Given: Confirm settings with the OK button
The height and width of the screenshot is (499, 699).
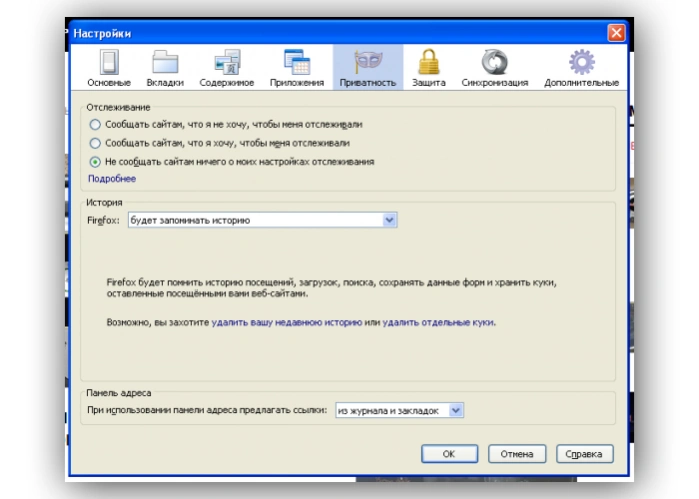Looking at the screenshot, I should (449, 454).
